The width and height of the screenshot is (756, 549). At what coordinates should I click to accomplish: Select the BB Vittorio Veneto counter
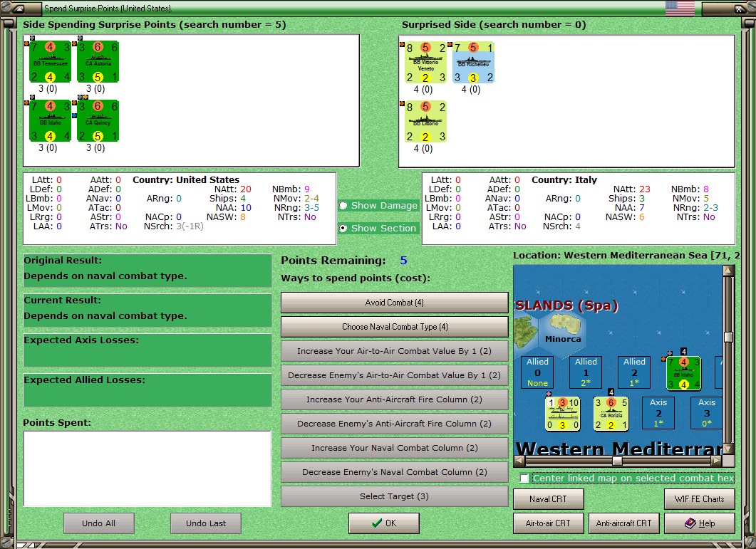tap(425, 63)
